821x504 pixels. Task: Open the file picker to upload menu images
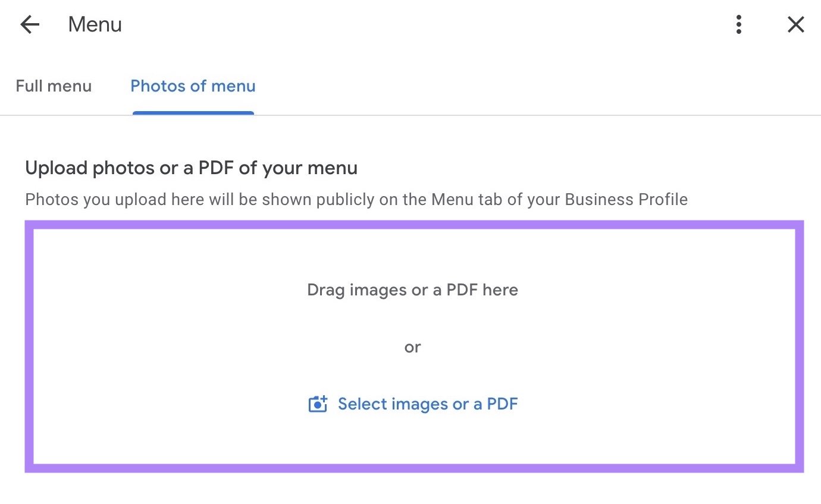pyautogui.click(x=428, y=404)
